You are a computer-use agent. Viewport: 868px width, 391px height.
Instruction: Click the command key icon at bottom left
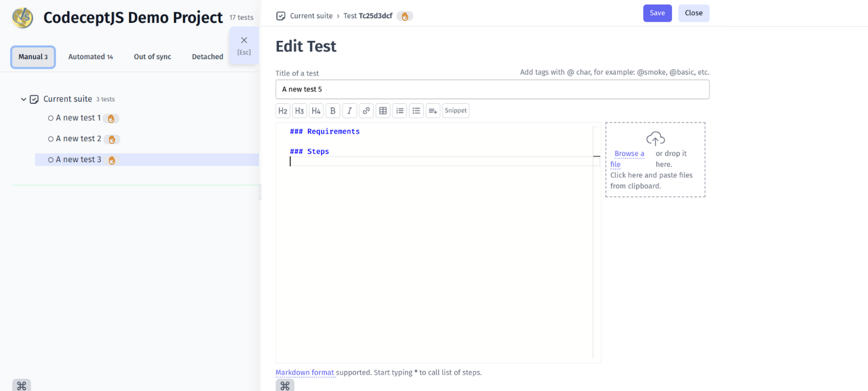point(22,386)
